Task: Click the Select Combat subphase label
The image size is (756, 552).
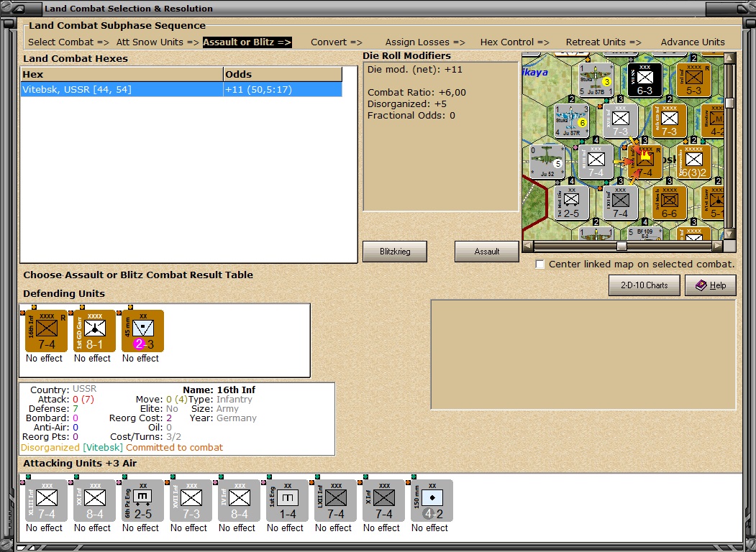Action: (x=68, y=42)
